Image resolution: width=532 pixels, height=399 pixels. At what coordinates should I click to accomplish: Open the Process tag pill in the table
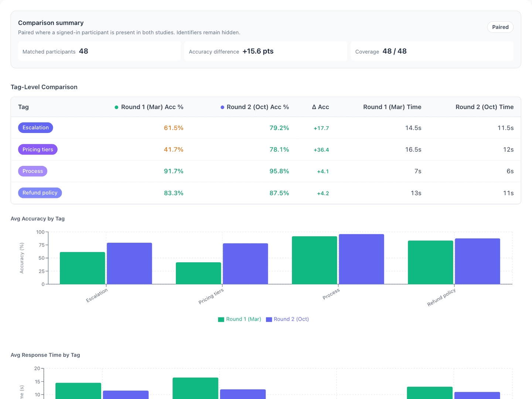point(33,171)
